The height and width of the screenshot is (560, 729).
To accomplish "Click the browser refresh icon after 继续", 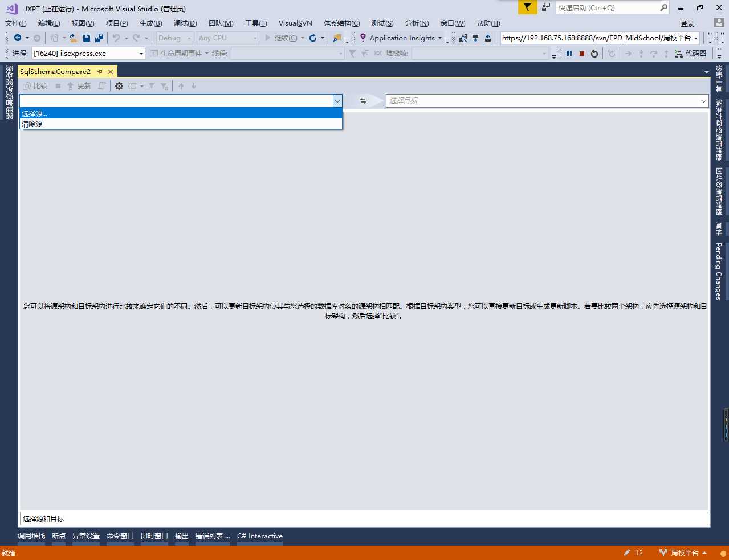I will [x=313, y=38].
